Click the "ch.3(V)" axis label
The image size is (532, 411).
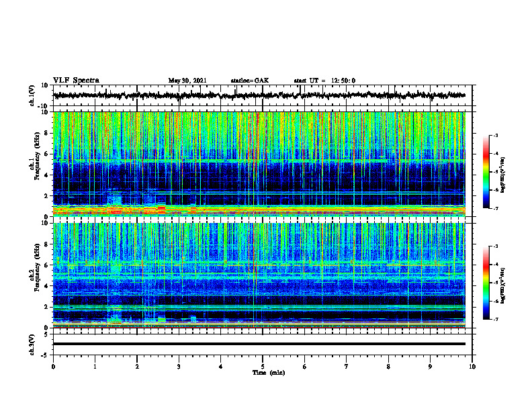coord(32,345)
